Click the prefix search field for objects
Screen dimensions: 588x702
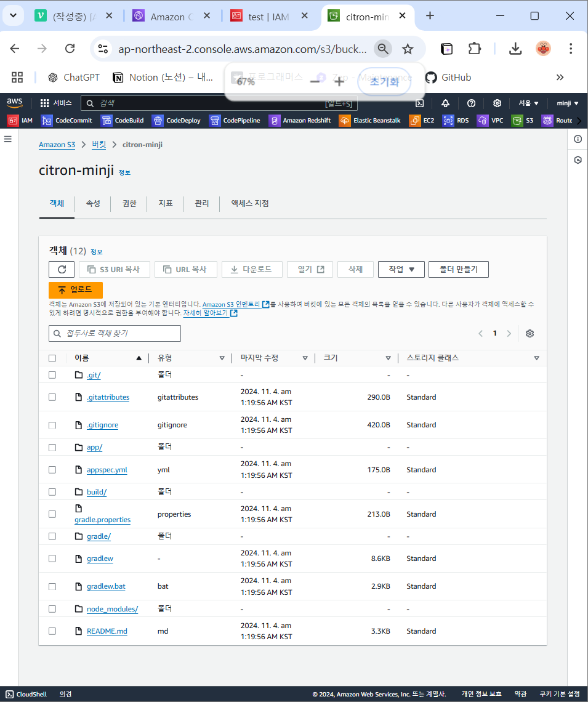(115, 334)
